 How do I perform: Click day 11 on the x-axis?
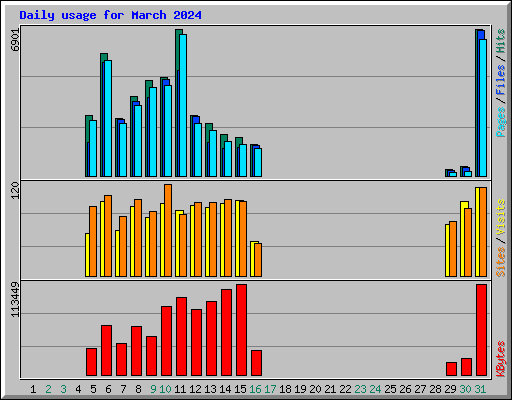[180, 389]
